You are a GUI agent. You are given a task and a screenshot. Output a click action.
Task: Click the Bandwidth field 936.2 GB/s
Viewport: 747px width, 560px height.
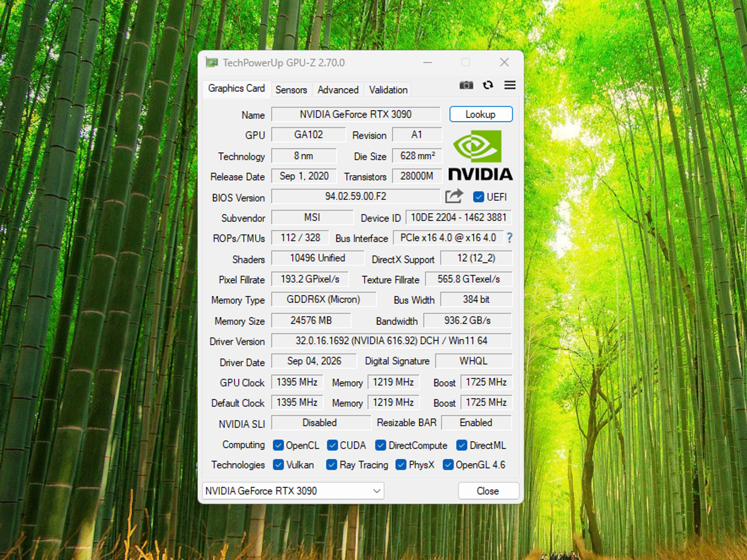(468, 320)
